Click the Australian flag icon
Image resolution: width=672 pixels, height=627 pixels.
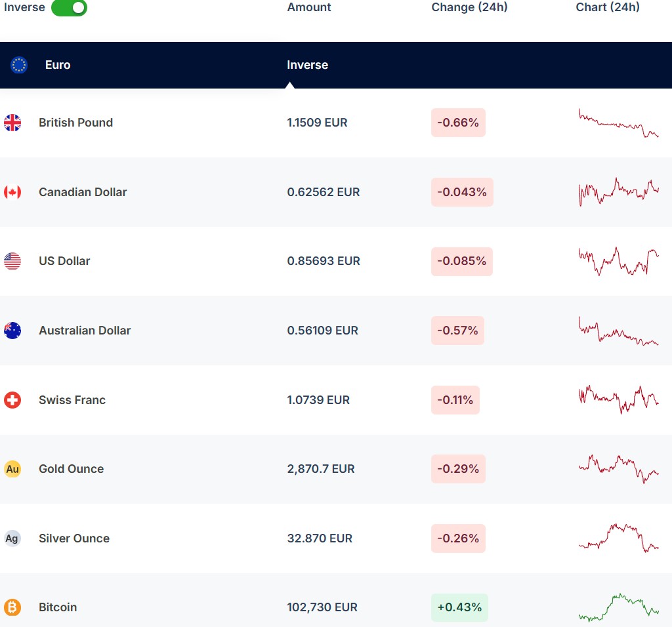[x=12, y=331]
